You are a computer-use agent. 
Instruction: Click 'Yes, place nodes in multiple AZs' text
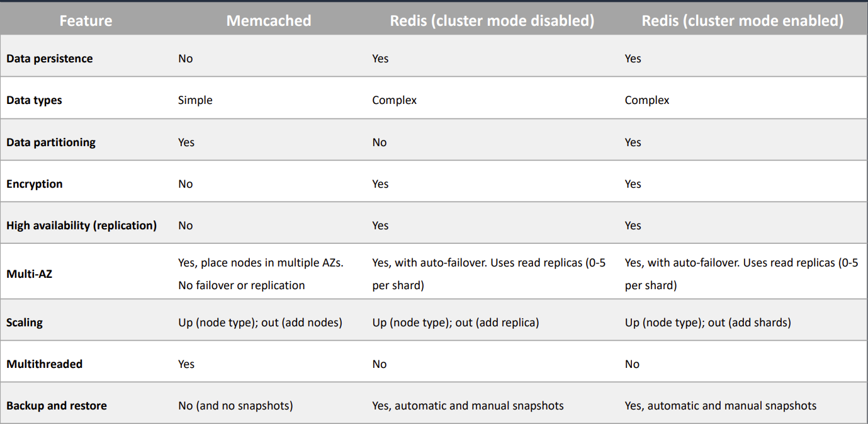261,263
